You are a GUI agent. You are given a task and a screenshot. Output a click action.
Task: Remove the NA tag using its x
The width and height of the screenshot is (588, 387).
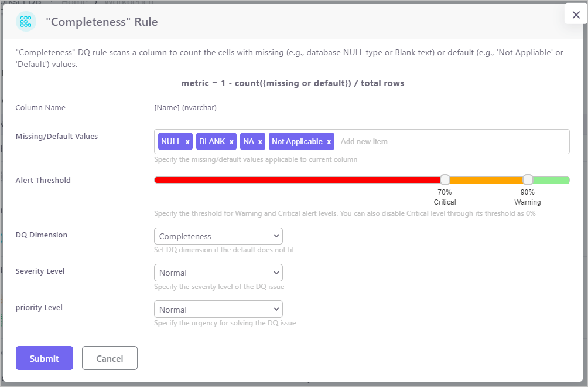coord(260,142)
